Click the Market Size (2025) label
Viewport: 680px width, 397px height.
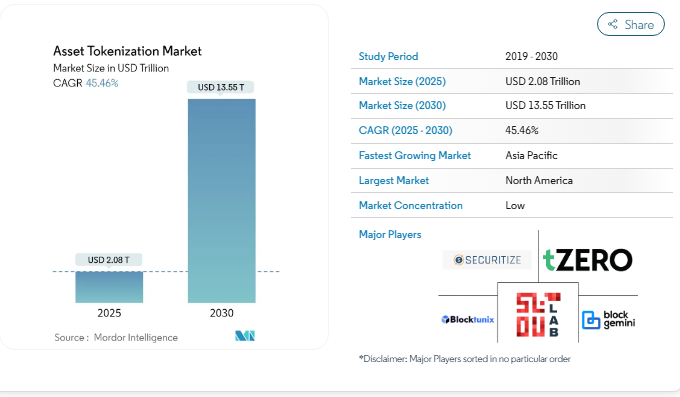tap(402, 82)
